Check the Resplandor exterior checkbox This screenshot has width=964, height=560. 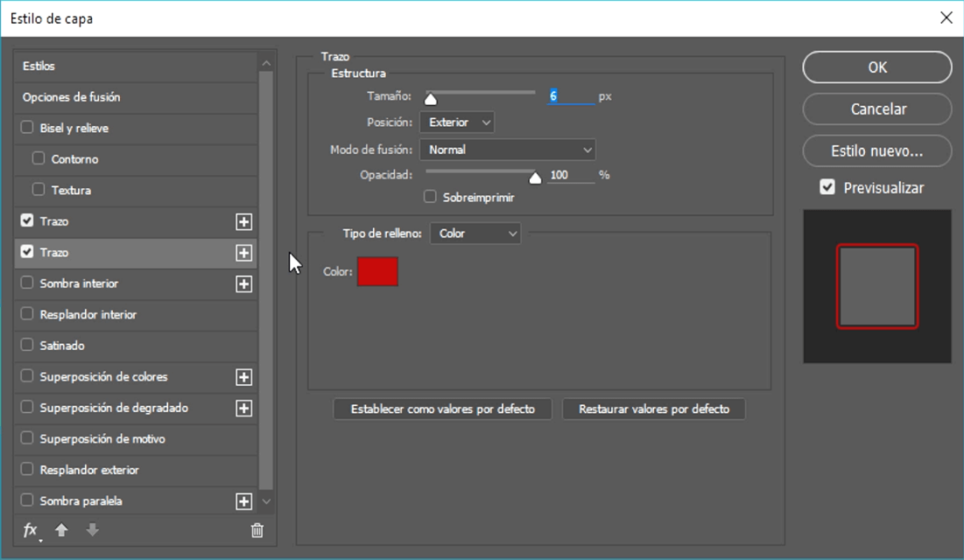point(27,468)
